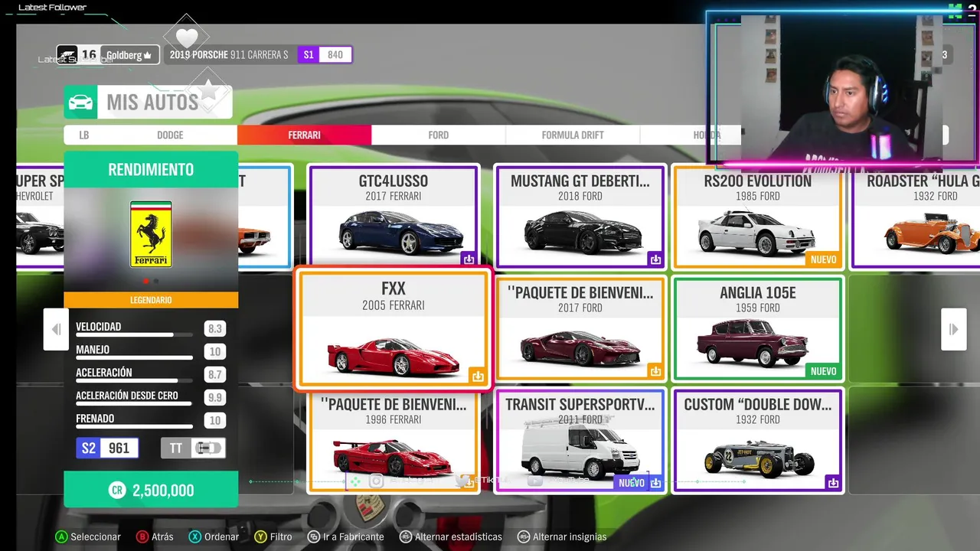Click the Frenado stat value 10
This screenshot has height=551, width=980.
pyautogui.click(x=215, y=421)
